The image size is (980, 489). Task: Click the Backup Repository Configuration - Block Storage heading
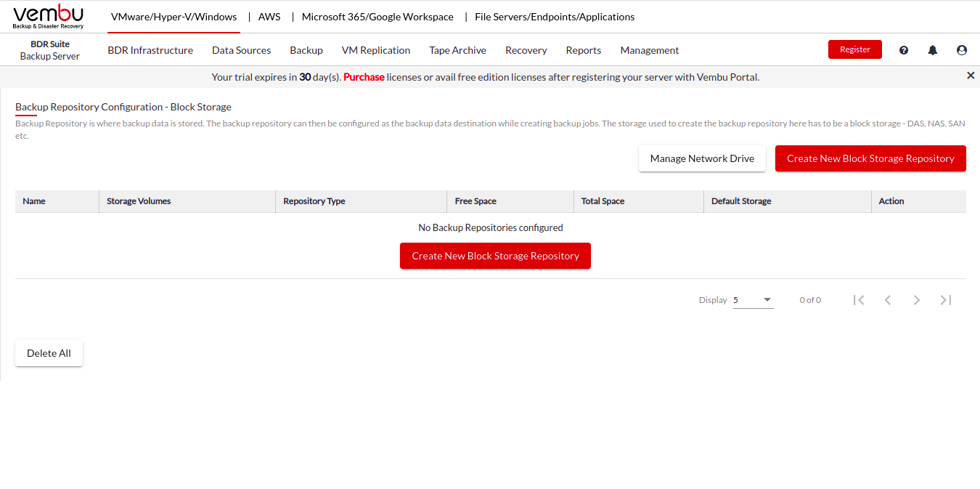pyautogui.click(x=123, y=107)
